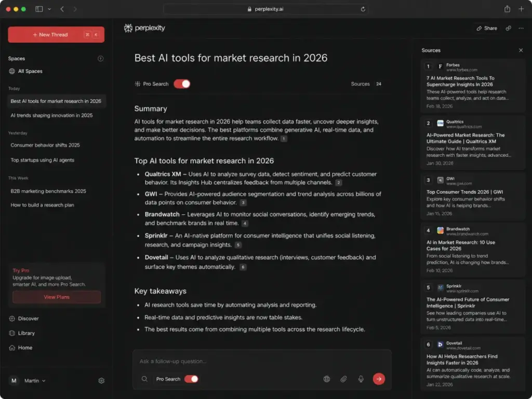
Task: Click the 'Key takeaways' heading
Action: click(160, 291)
